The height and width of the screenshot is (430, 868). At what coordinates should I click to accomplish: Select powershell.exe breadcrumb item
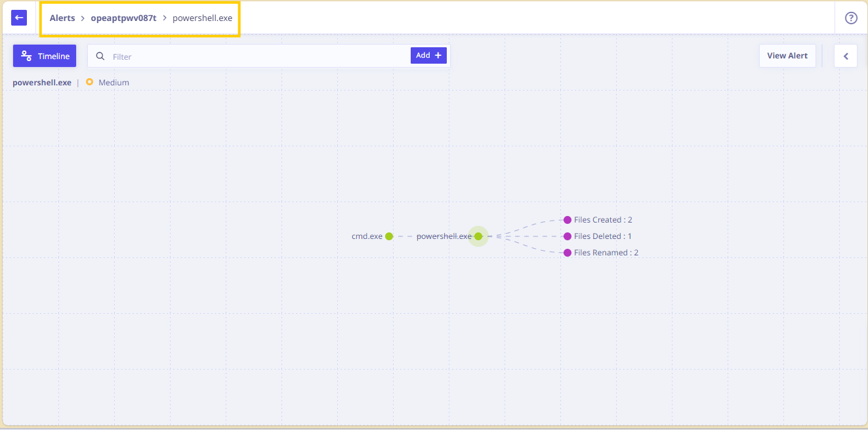tap(202, 18)
